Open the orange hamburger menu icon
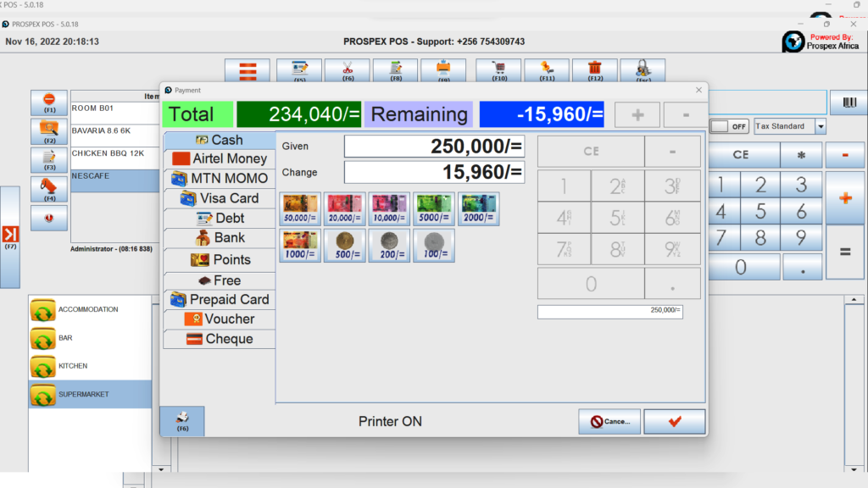This screenshot has width=868, height=488. pos(247,71)
